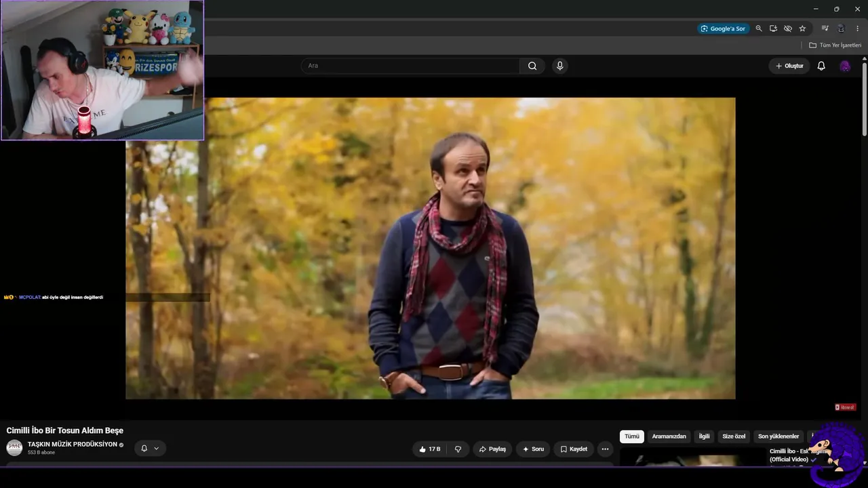Like the video with the 17 B thumbs-up
868x488 pixels.
(x=429, y=449)
